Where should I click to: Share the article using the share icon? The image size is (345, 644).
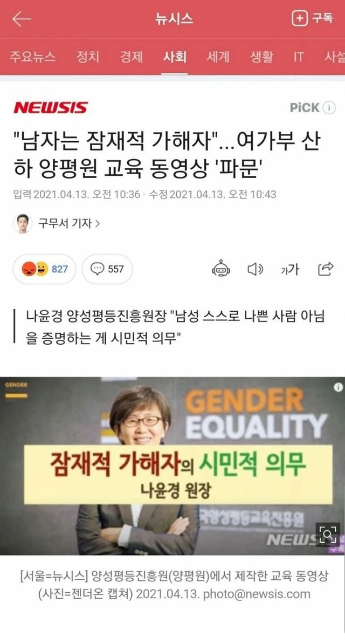326,269
